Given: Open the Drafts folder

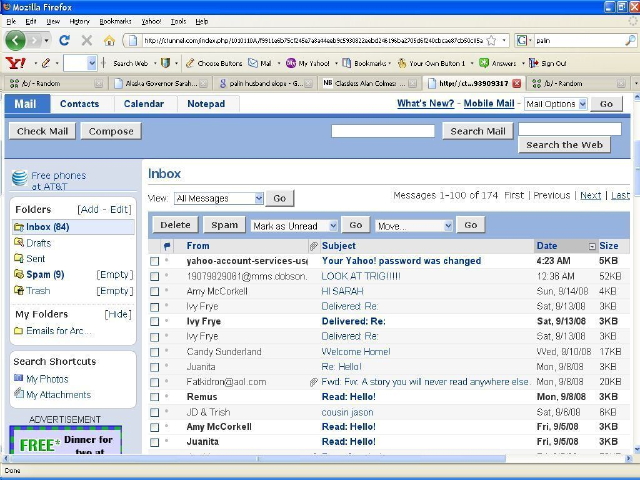Looking at the screenshot, I should (38, 243).
